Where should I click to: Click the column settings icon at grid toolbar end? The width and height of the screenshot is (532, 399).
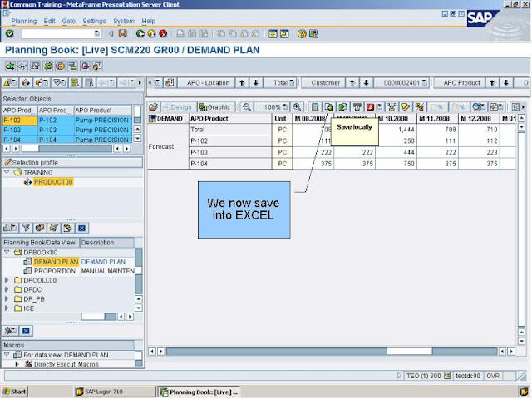(x=515, y=107)
